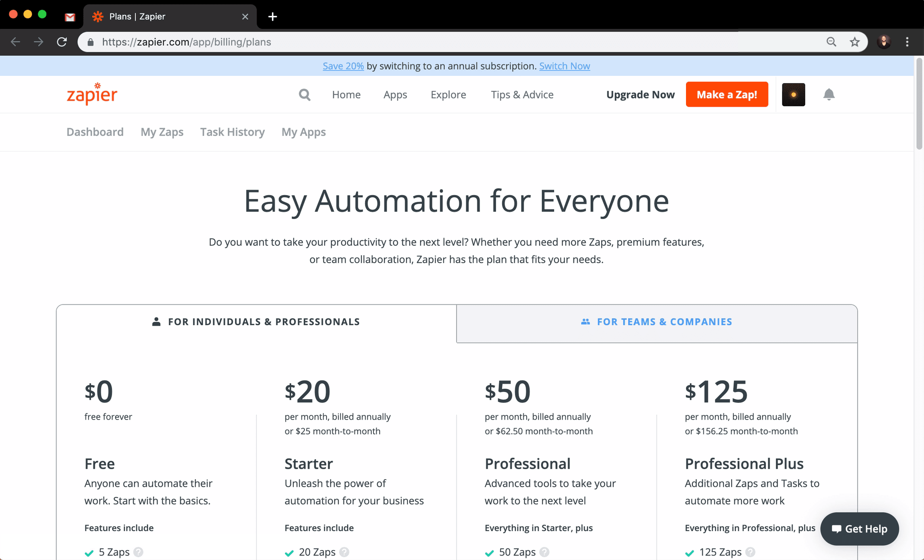Click the browser address bar
Screen dimensions: 924x560
(x=406, y=42)
